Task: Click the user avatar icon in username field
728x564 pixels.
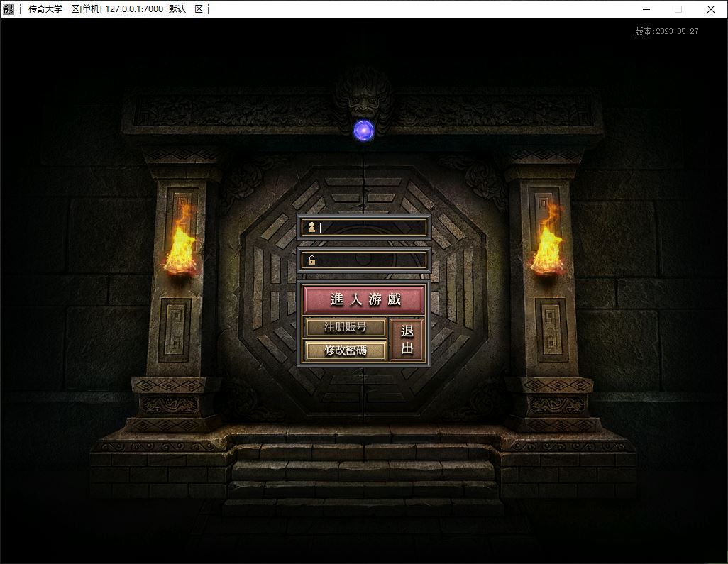Action: point(311,228)
